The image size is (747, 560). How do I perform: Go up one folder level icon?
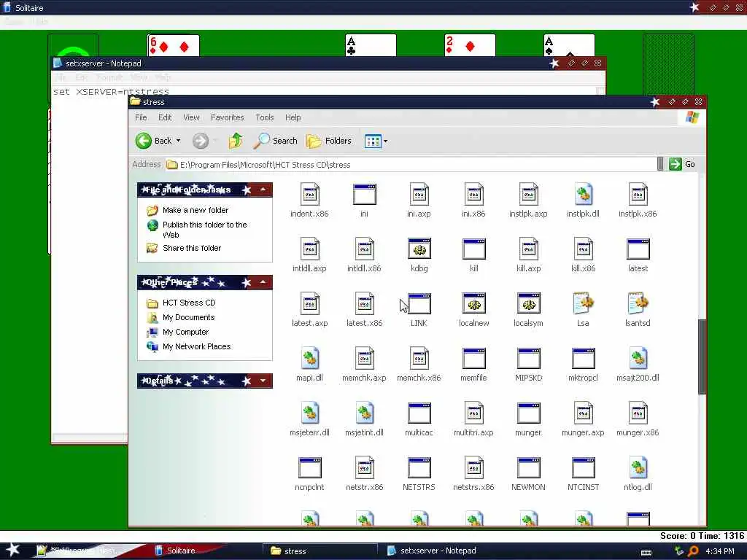pyautogui.click(x=236, y=141)
